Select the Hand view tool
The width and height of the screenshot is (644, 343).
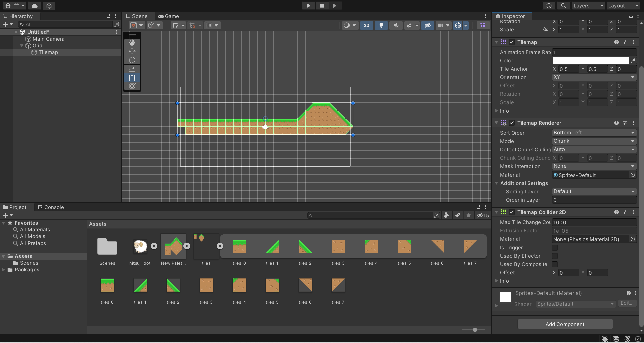click(132, 43)
